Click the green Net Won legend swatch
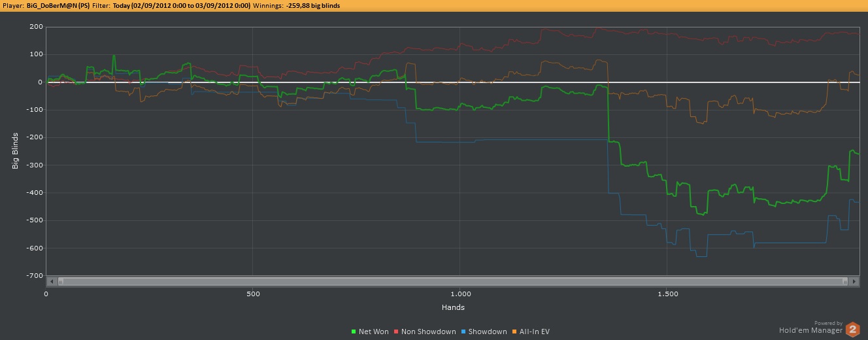Image resolution: width=868 pixels, height=340 pixels. click(354, 332)
